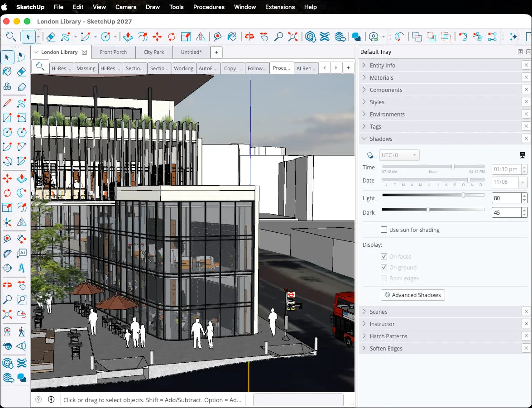Toggle the shadow details button beside UTC dropdown

(522, 155)
